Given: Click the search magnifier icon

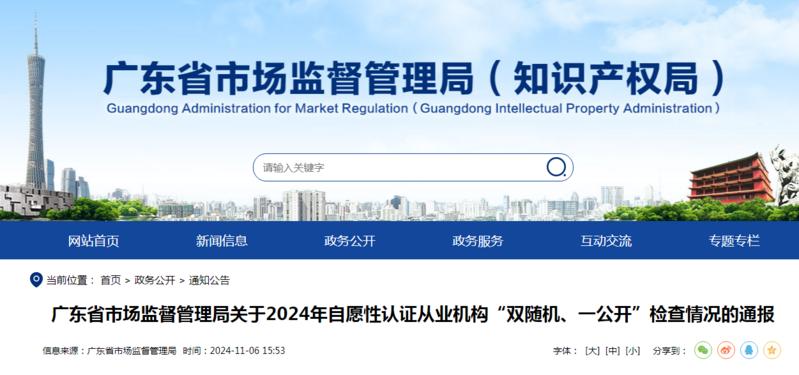Looking at the screenshot, I should click(556, 167).
